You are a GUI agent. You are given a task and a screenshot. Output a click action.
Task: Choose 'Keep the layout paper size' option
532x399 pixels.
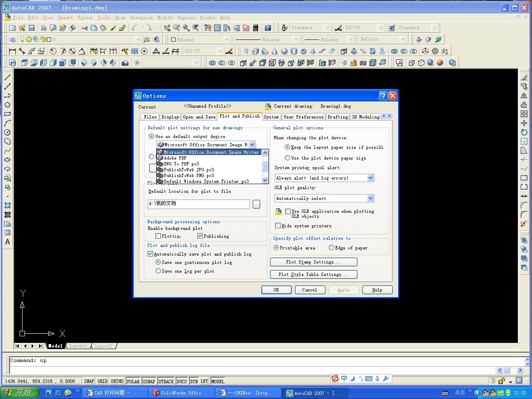[x=287, y=147]
